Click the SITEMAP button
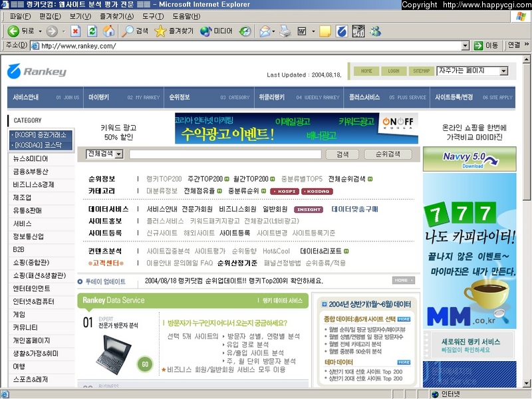Viewport: 532px width, 399px height. (422, 71)
